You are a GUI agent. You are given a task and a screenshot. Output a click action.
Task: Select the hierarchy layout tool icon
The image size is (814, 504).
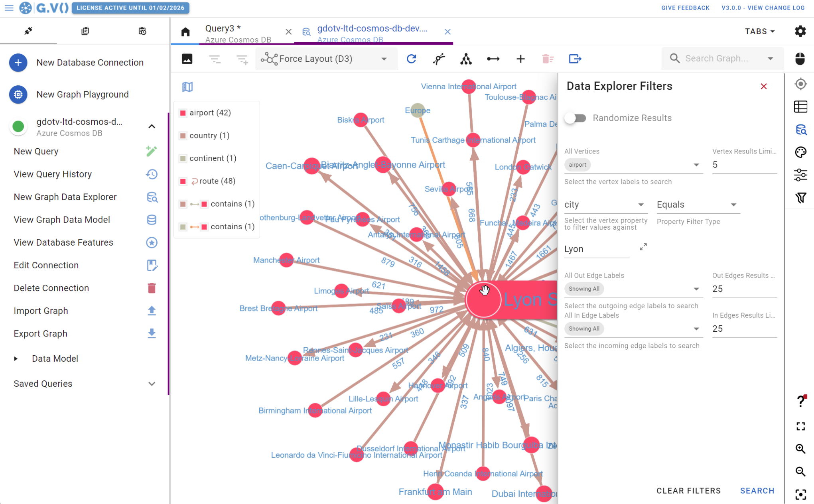point(466,58)
